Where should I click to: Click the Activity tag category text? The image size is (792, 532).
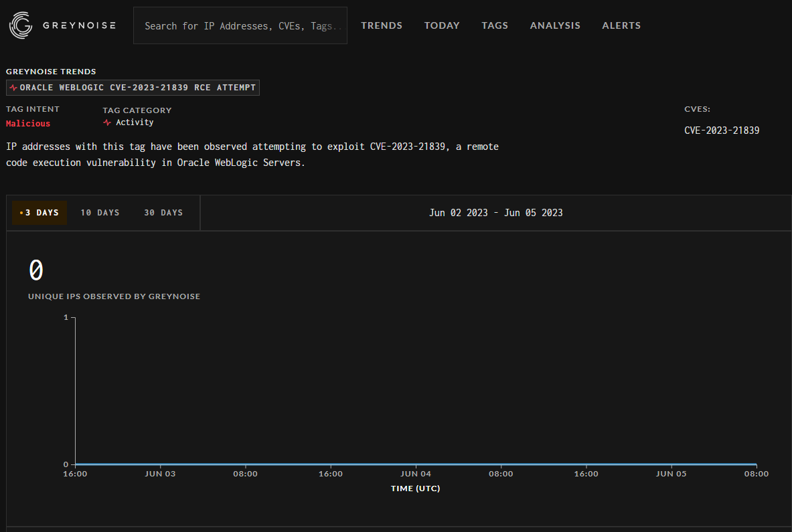click(135, 122)
